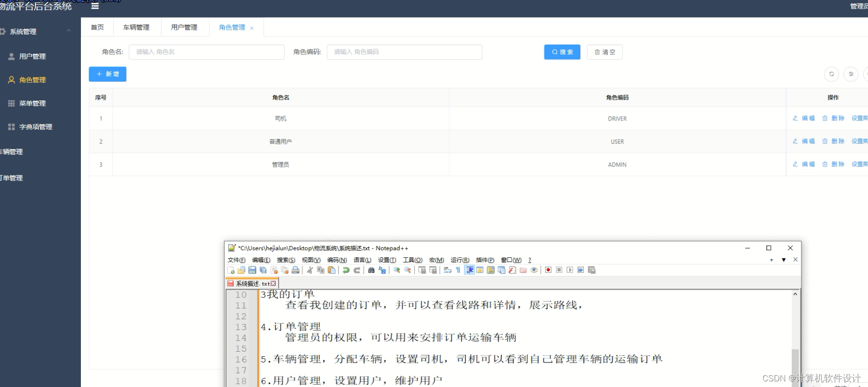Click 删除 for the 普通用户 role

pyautogui.click(x=833, y=141)
